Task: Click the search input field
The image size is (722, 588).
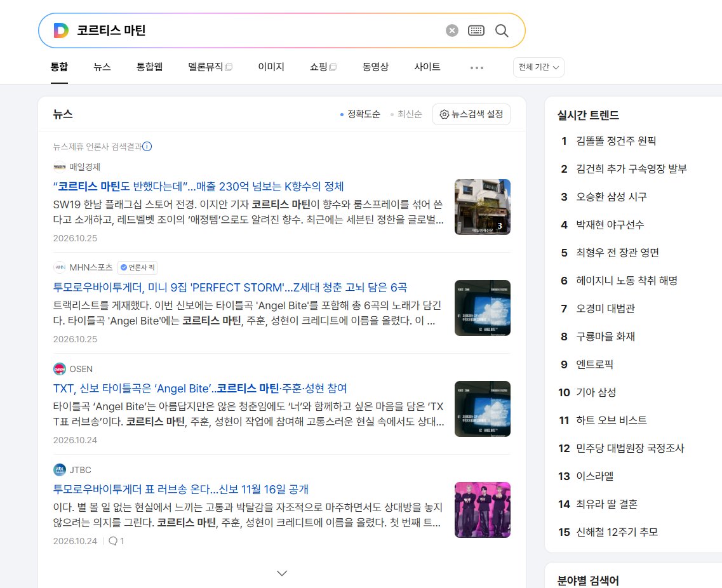Action: point(258,30)
